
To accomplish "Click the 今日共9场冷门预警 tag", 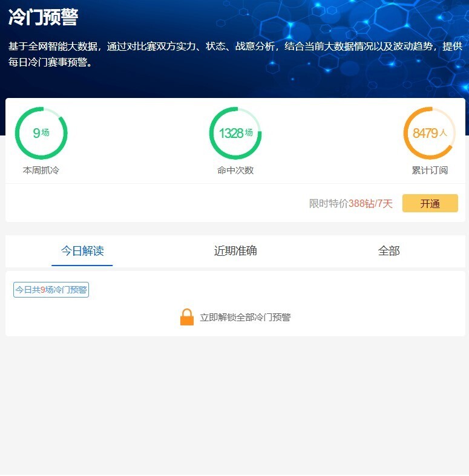I will point(51,290).
